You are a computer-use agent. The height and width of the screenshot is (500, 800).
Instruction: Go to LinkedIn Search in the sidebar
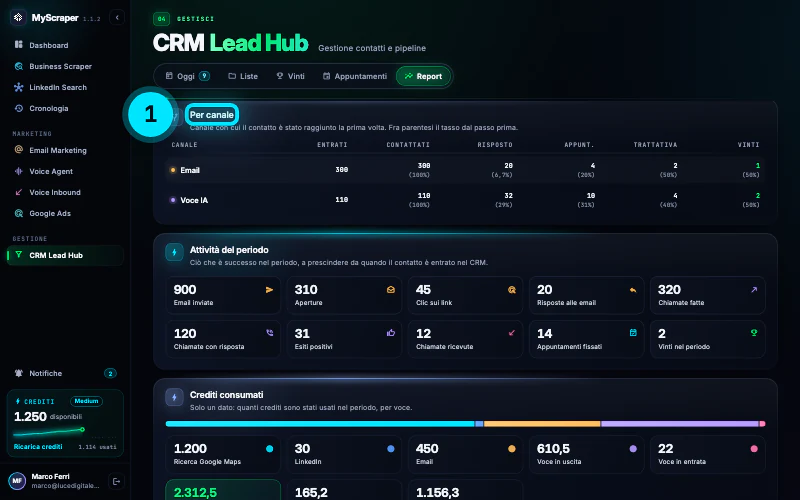coord(65,87)
